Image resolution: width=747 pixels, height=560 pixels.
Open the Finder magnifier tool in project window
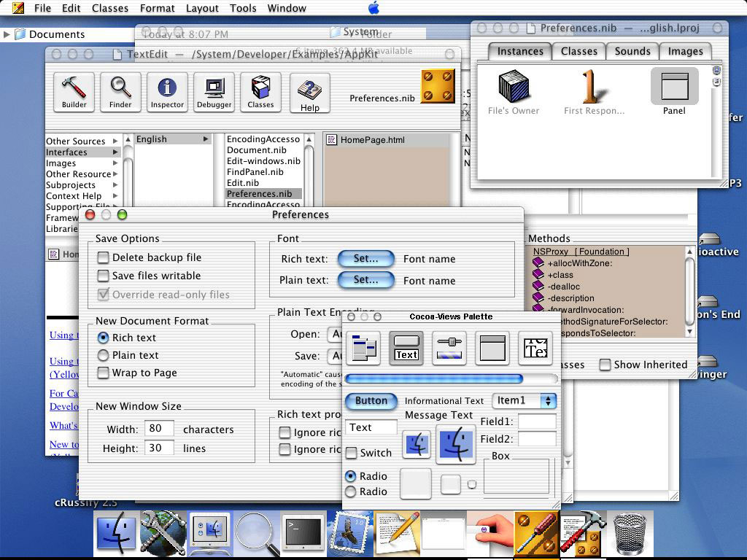120,93
